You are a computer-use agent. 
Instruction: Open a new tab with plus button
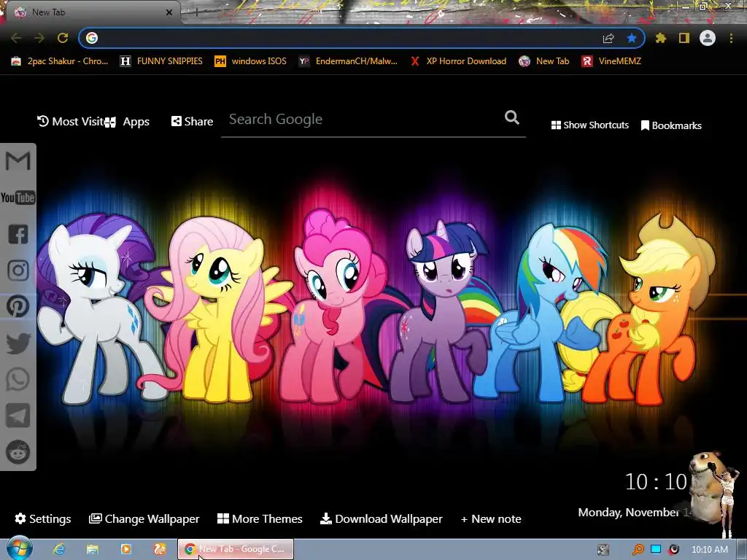[x=196, y=12]
